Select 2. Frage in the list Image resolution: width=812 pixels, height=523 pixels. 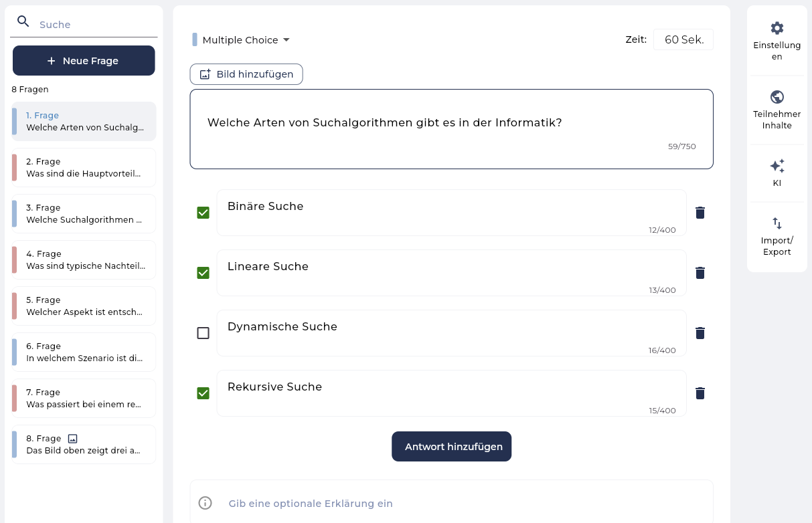click(84, 167)
